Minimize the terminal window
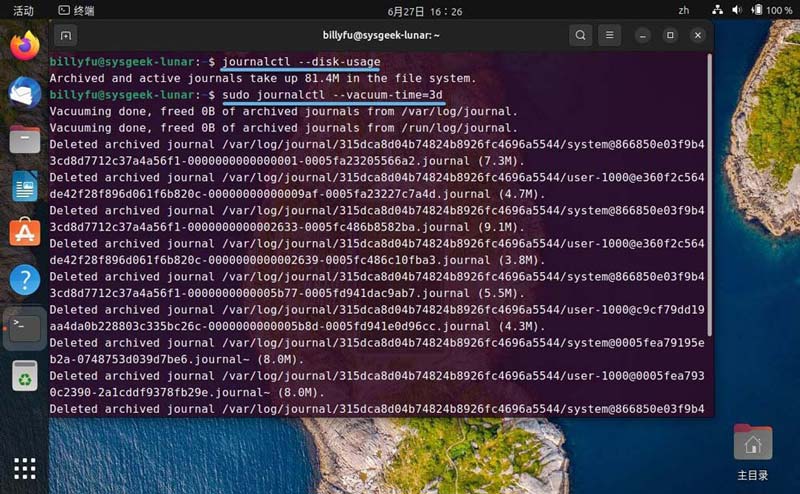 (643, 35)
